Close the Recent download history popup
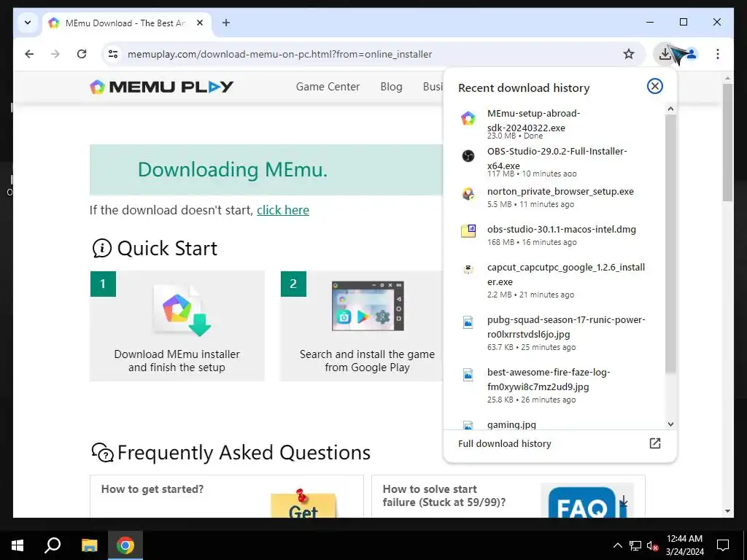The image size is (747, 560). pos(655,86)
